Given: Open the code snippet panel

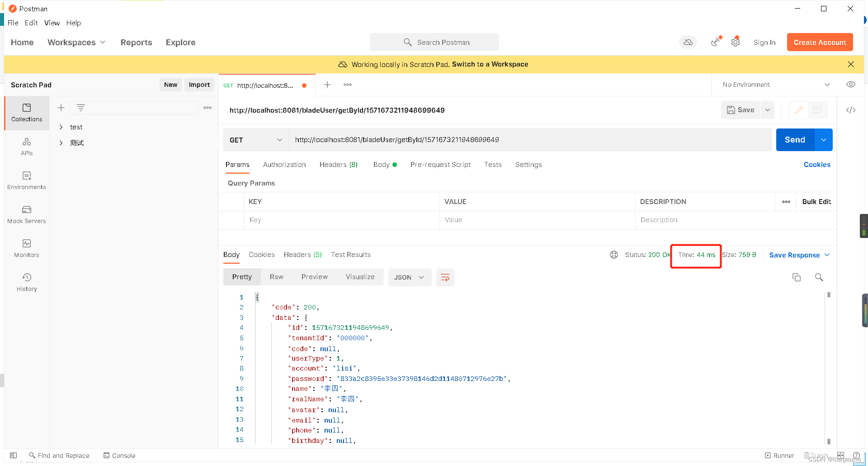Looking at the screenshot, I should coord(851,109).
